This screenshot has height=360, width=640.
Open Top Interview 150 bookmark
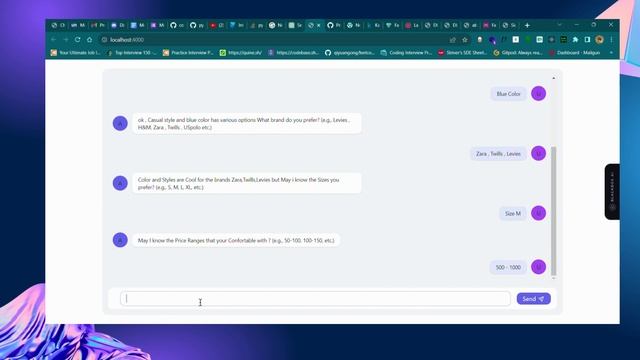coord(132,53)
